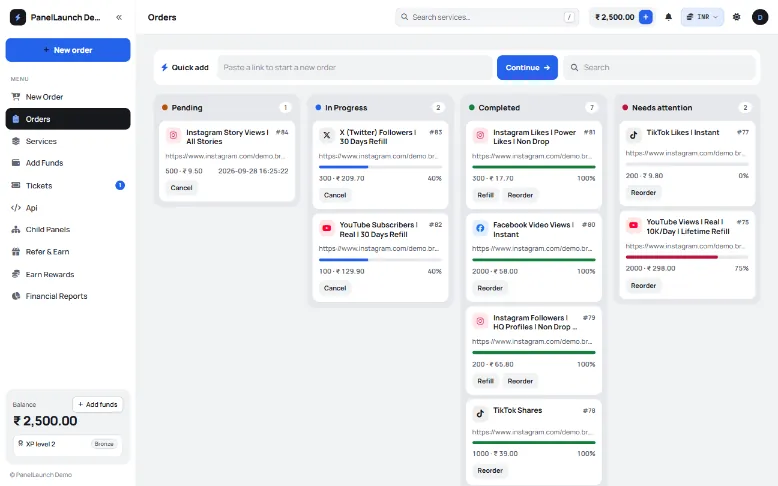Click the Financial Reports pie icon
778x486 pixels.
pyautogui.click(x=16, y=296)
